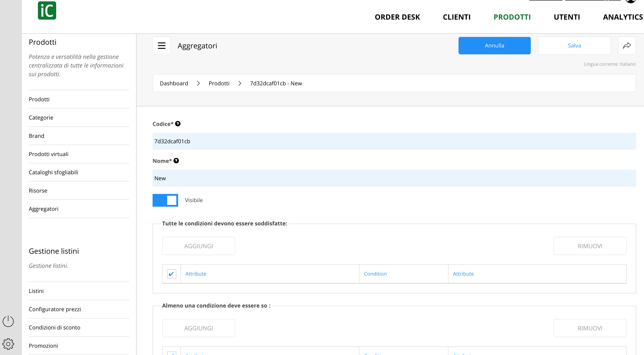Click the Salva button
644x355 pixels.
(x=574, y=46)
